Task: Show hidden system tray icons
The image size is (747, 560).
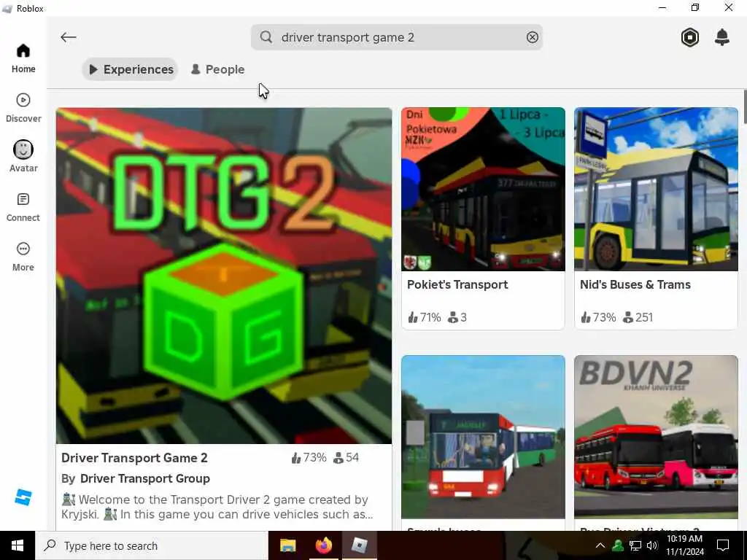Action: pos(600,545)
